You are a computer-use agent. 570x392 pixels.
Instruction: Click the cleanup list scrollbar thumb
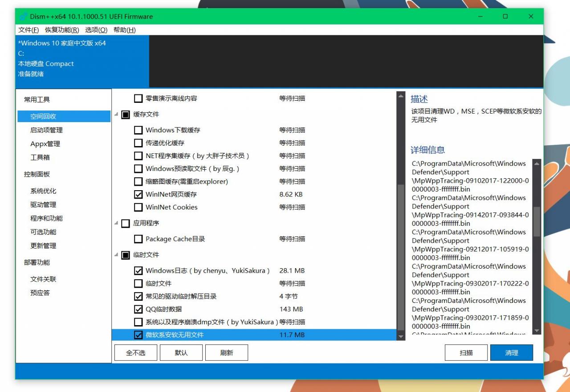(401, 257)
